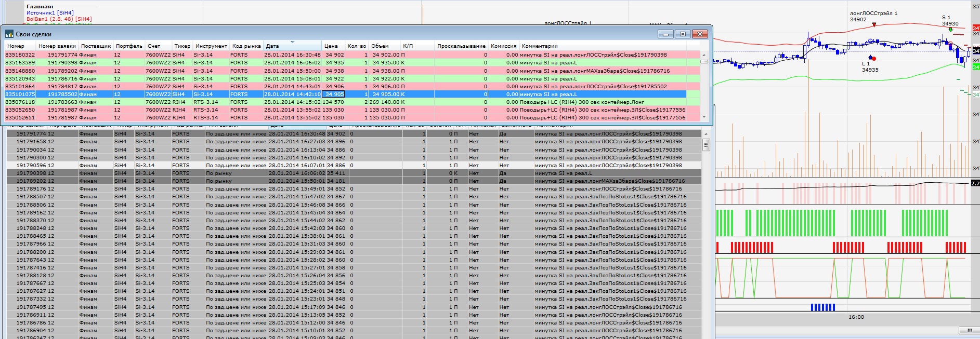The image size is (980, 339).
Task: Click the Свои сделки window title icon
Action: pyautogui.click(x=9, y=34)
